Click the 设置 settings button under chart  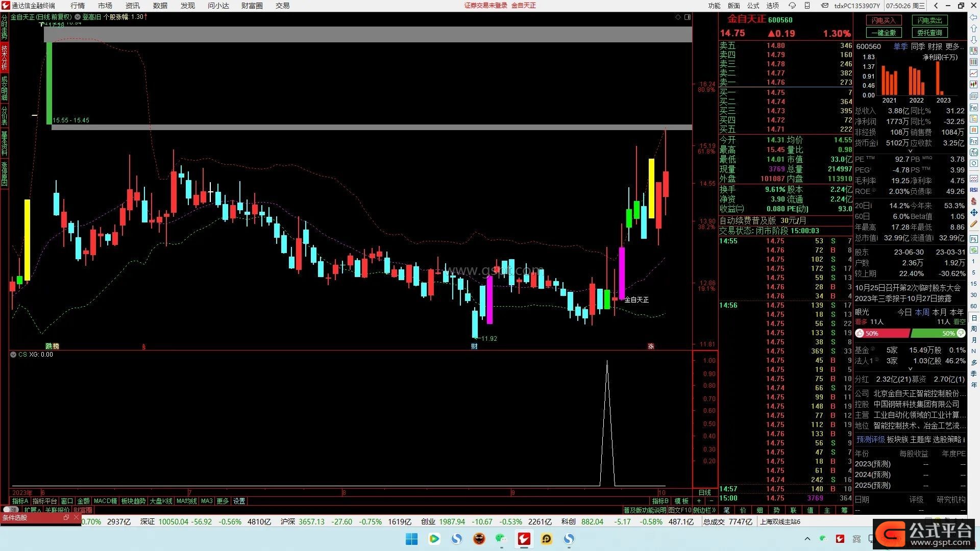click(x=239, y=501)
